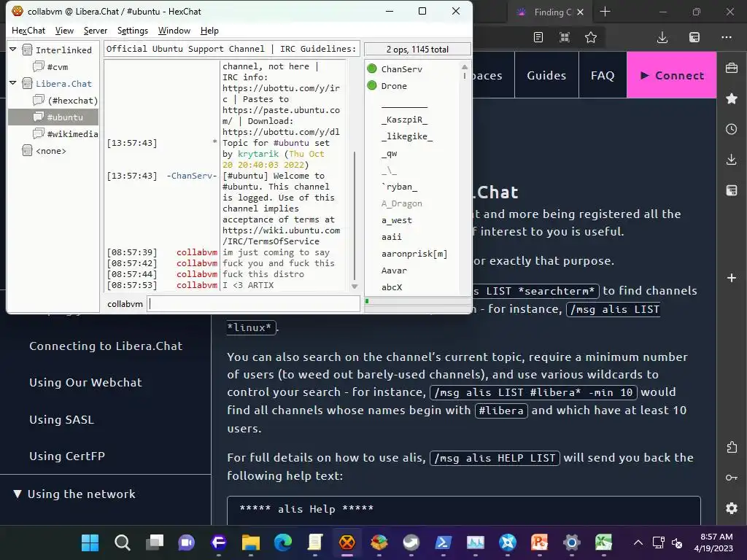
Task: Click the lag meter progress bar
Action: pos(417,301)
